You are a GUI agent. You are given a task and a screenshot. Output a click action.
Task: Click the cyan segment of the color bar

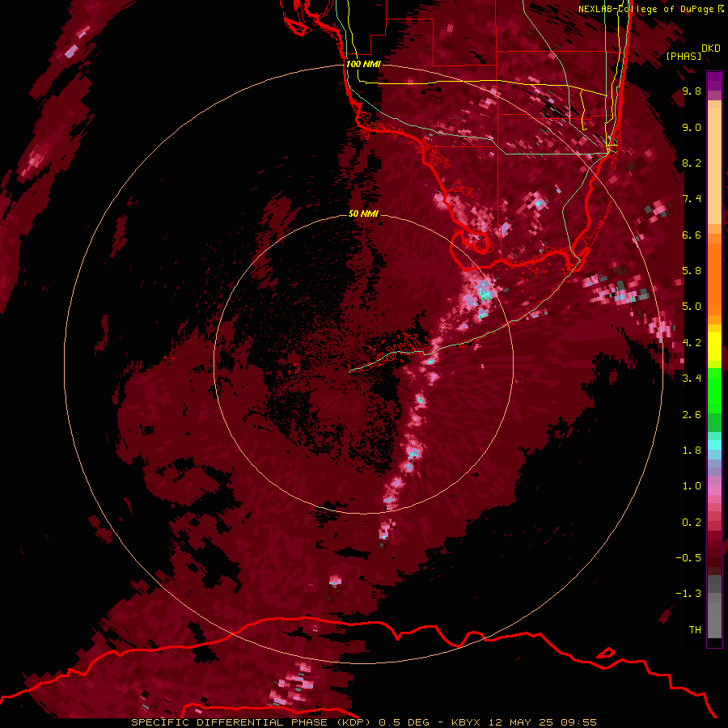714,444
